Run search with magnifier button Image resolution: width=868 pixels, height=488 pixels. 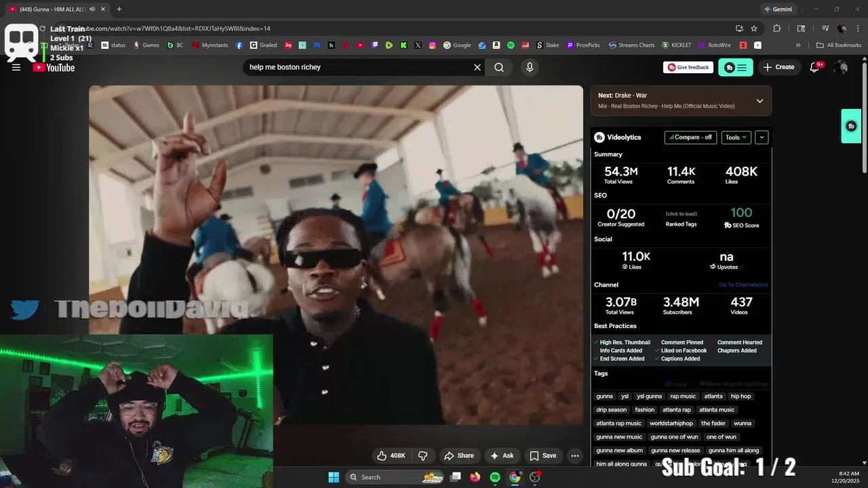point(499,67)
